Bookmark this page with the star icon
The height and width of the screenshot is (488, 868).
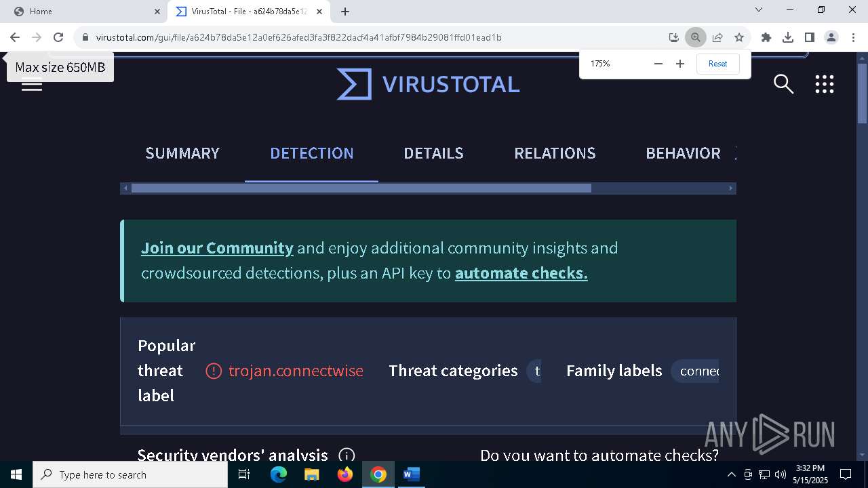(x=739, y=37)
